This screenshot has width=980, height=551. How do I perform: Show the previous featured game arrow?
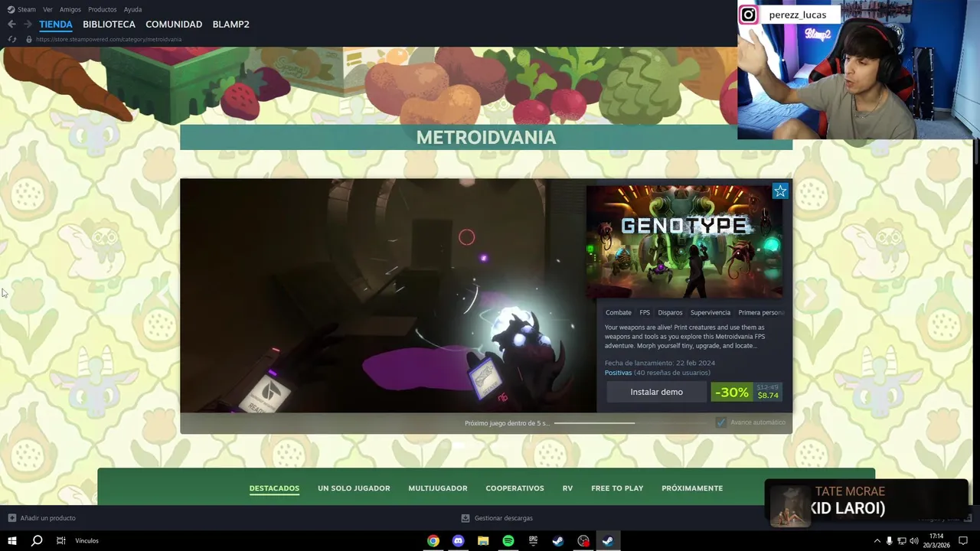(163, 295)
